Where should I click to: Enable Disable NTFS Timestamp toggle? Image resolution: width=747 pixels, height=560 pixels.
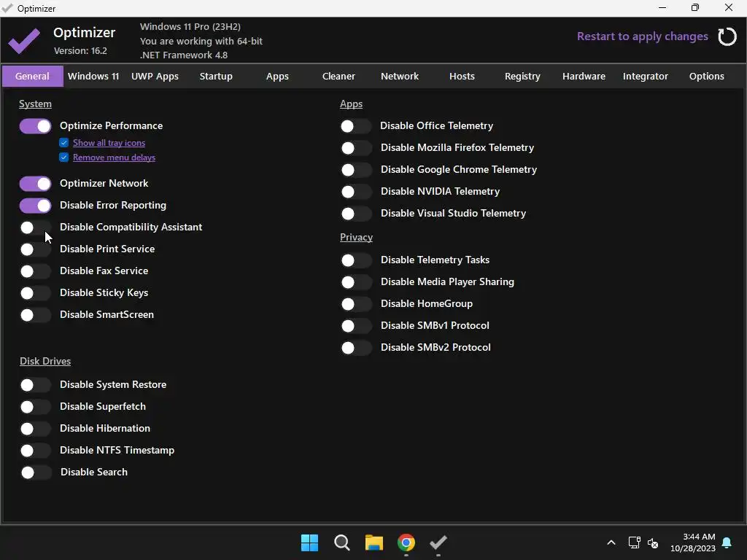pos(35,451)
